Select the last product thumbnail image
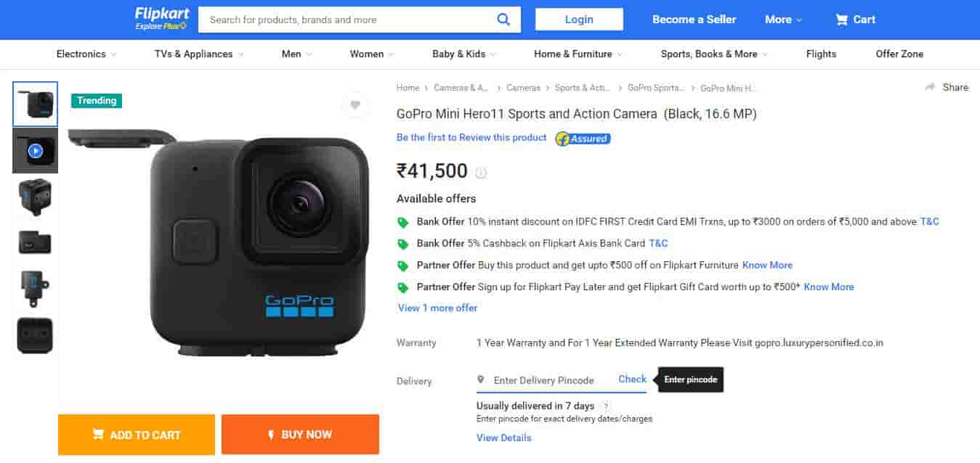980x463 pixels. [x=35, y=335]
